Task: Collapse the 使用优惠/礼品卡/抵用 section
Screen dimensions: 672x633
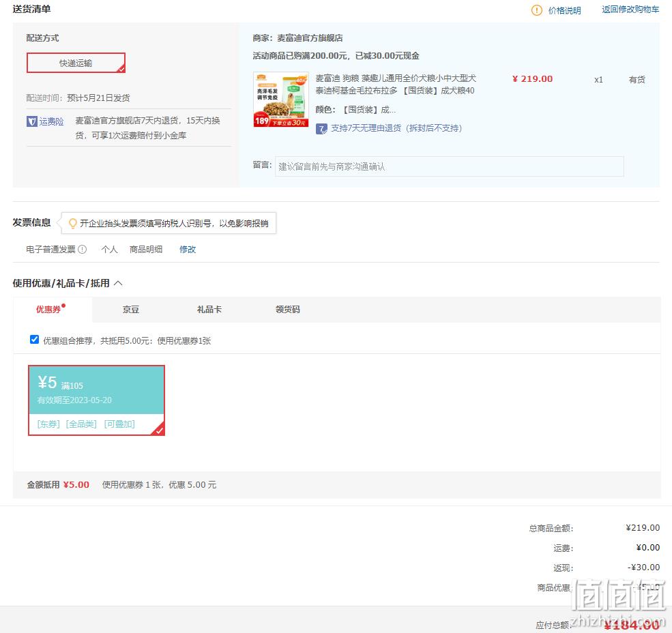Action: click(118, 283)
